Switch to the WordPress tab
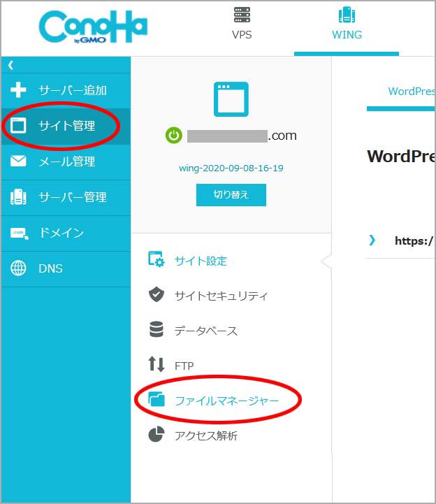 412,92
